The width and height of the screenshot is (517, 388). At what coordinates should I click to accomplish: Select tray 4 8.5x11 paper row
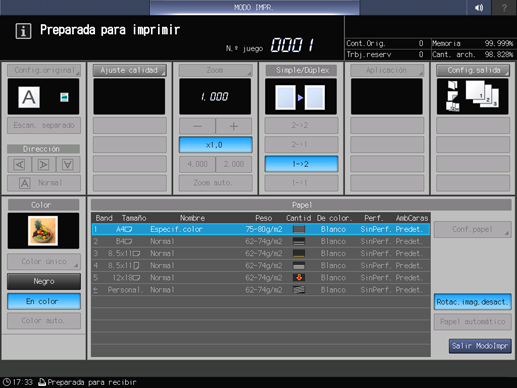(x=261, y=266)
